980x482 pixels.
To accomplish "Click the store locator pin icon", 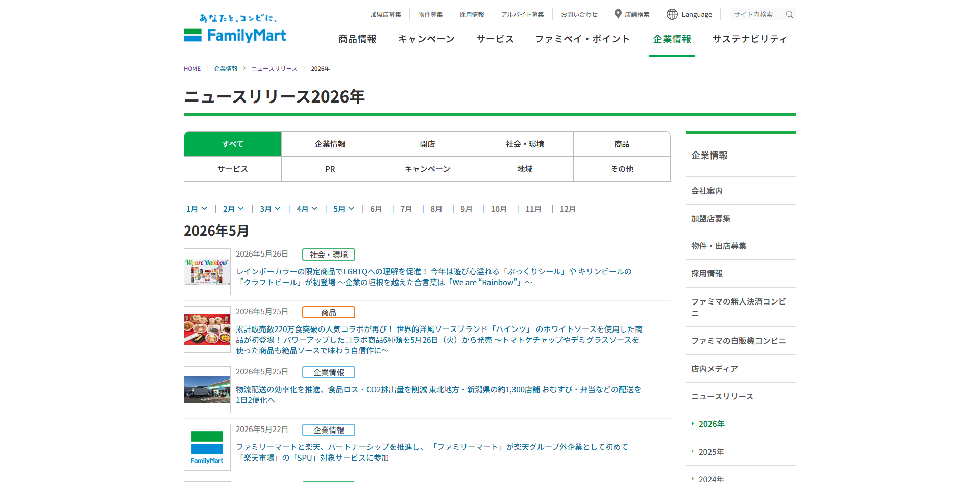I will 618,14.
